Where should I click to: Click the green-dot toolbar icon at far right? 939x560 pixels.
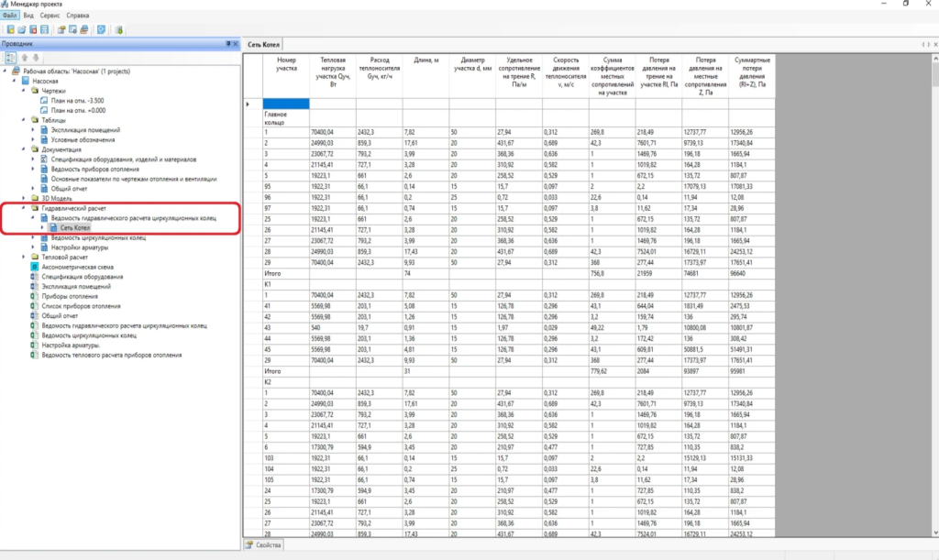coord(119,30)
